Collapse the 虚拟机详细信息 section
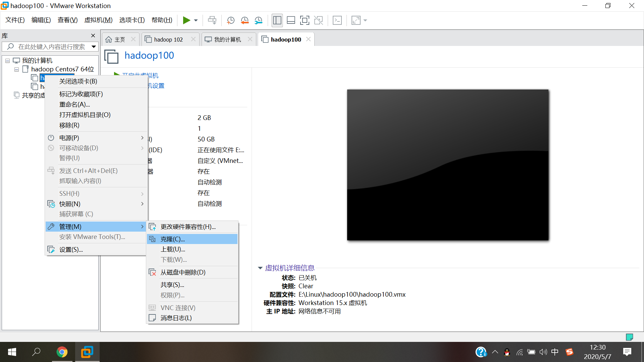 pyautogui.click(x=260, y=268)
